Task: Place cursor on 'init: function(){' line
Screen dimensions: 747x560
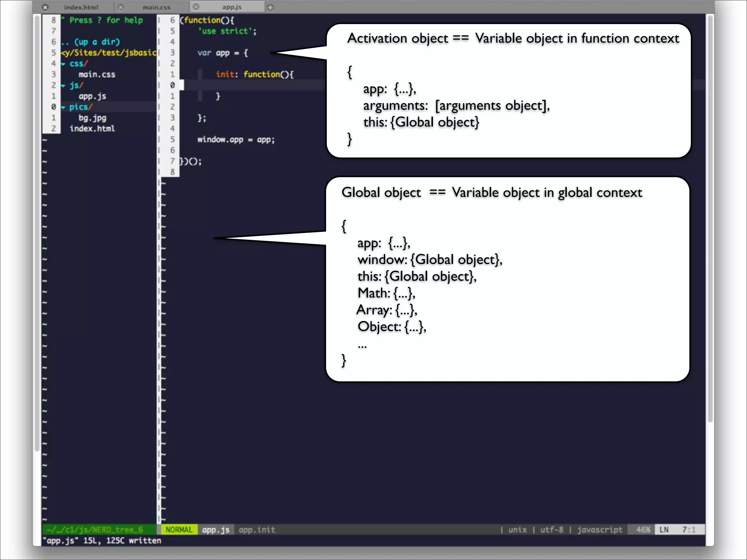Action: 255,74
